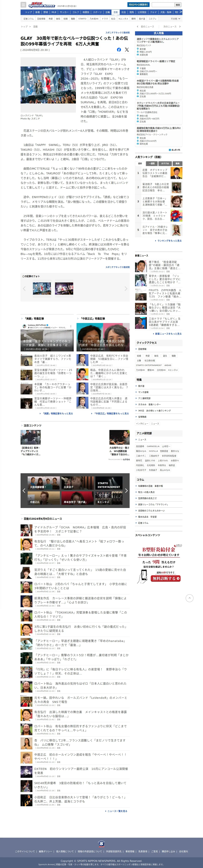Show previous photos in the article photo strip
The height and width of the screenshot is (868, 203).
24,288
